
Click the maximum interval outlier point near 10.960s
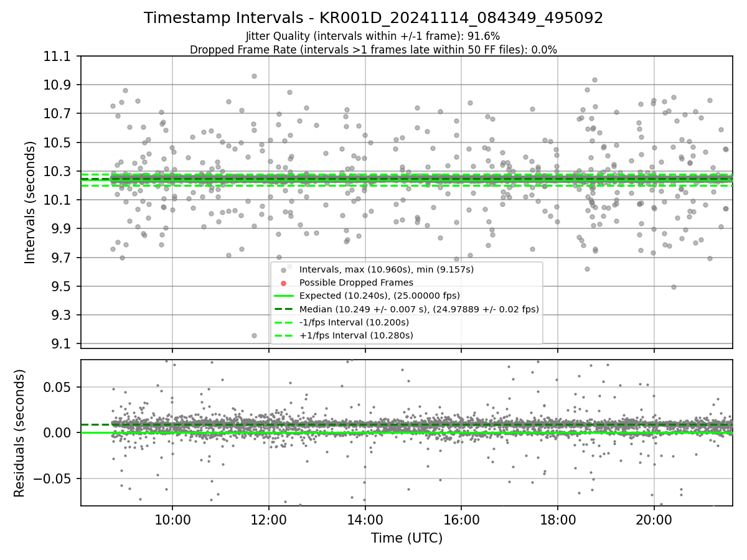(254, 77)
